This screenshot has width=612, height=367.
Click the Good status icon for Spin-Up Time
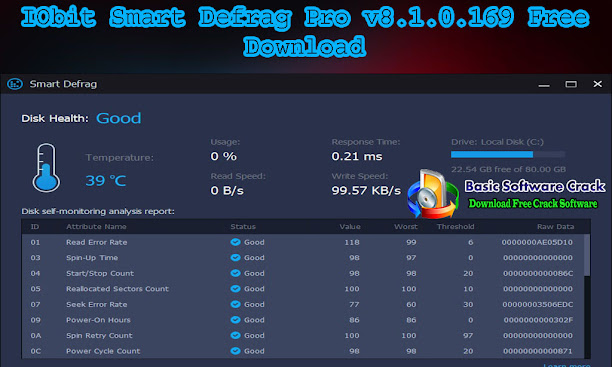235,258
